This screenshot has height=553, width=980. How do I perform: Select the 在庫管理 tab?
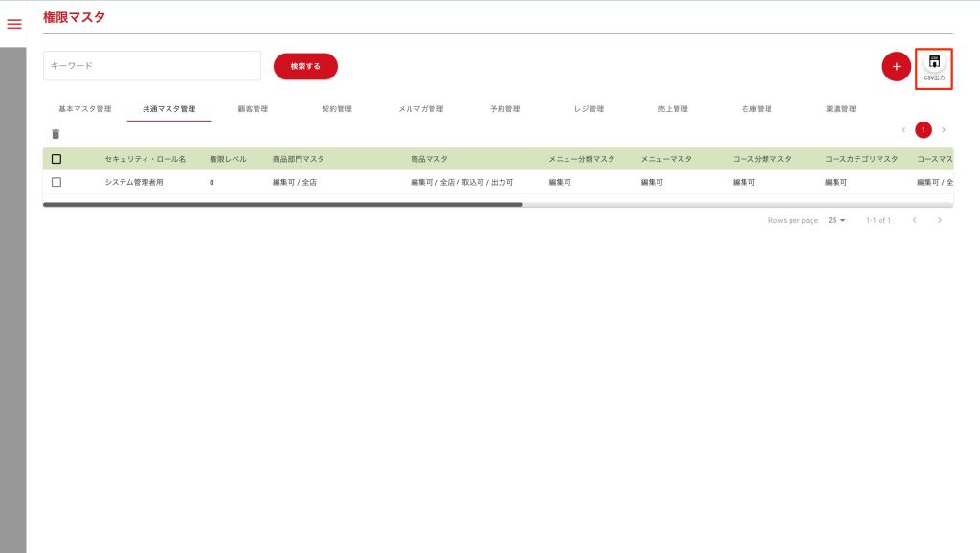[x=756, y=109]
